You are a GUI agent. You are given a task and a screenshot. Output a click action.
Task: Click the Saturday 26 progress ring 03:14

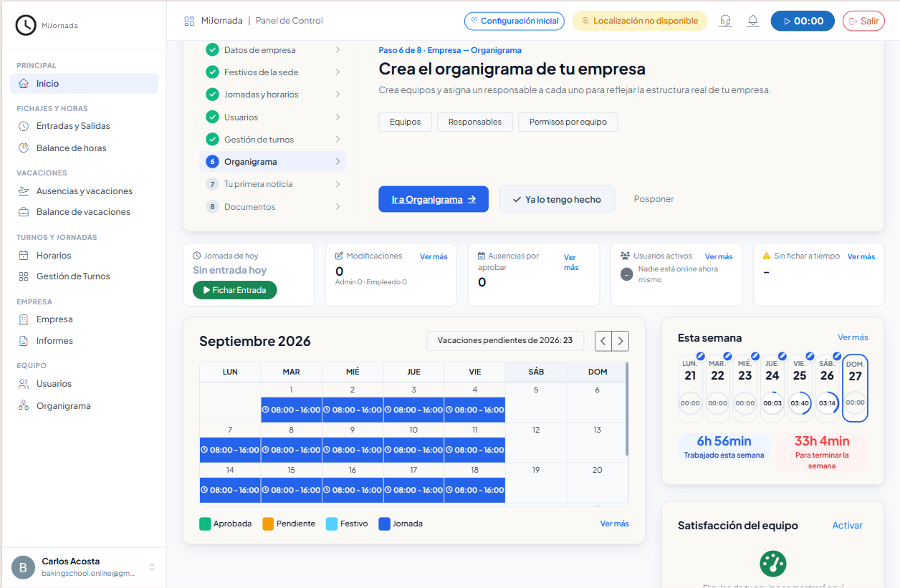click(x=827, y=403)
